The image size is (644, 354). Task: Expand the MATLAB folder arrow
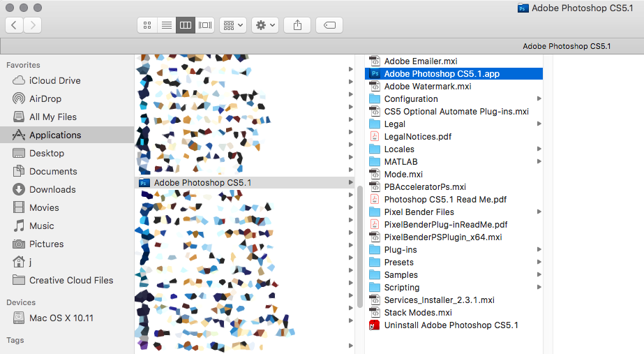pyautogui.click(x=539, y=161)
